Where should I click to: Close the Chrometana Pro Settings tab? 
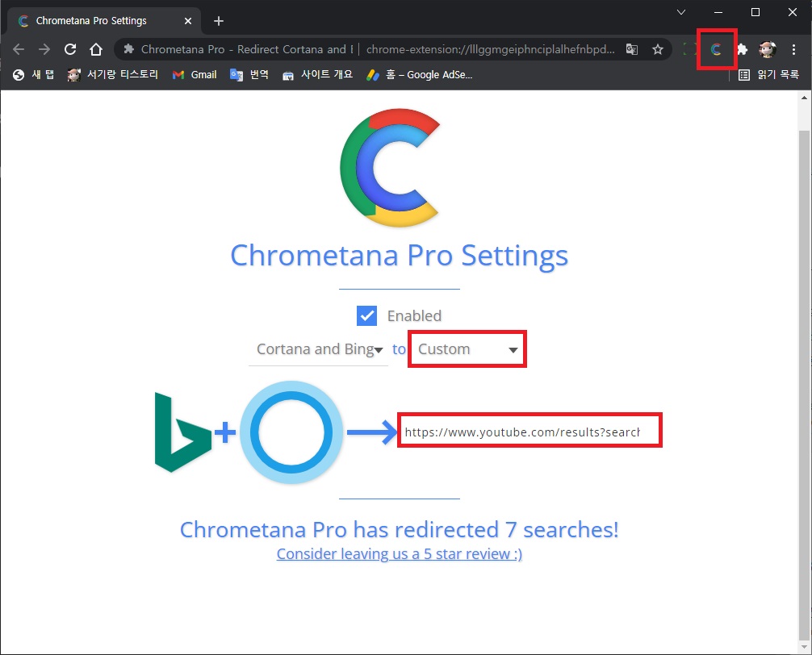(x=188, y=21)
